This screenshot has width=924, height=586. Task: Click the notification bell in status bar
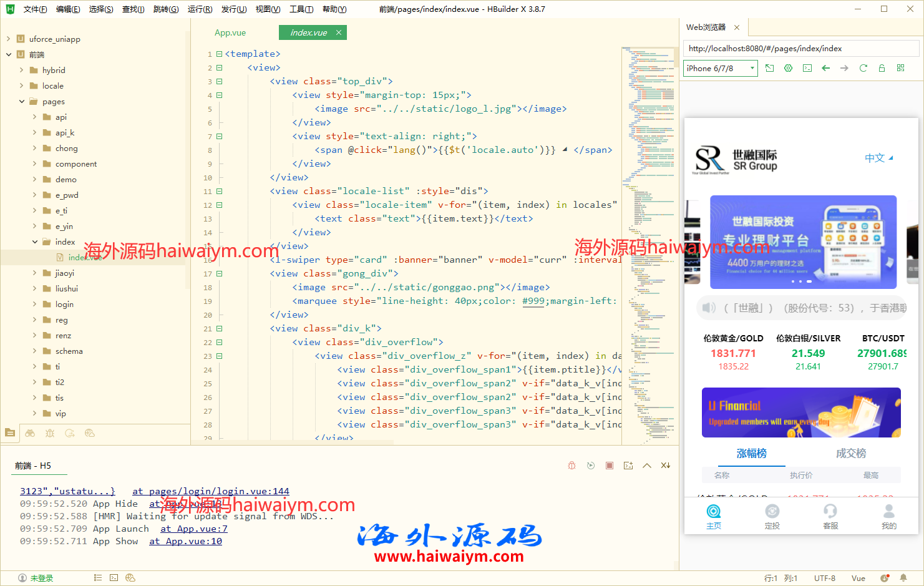click(x=903, y=578)
